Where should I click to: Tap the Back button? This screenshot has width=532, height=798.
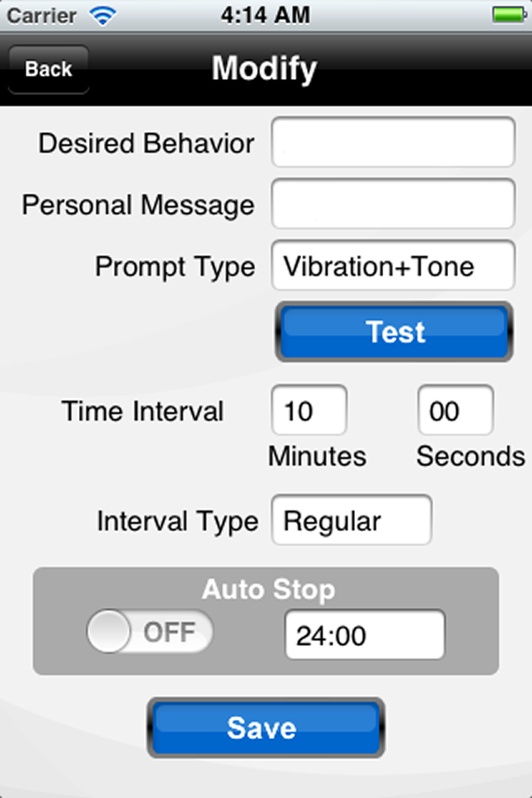(48, 69)
